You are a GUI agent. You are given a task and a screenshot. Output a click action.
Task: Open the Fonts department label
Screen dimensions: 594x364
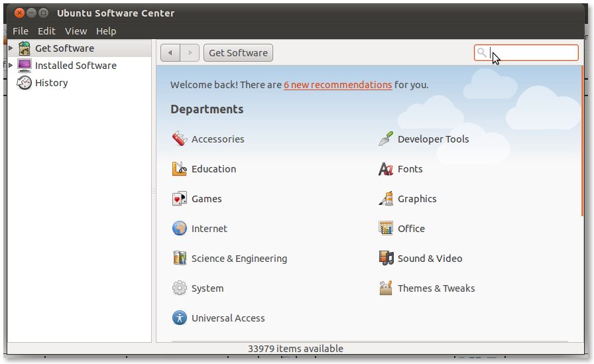(410, 169)
